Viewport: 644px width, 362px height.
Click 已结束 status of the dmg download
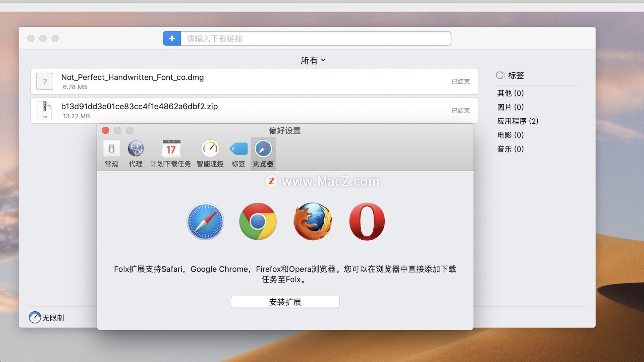[x=461, y=81]
